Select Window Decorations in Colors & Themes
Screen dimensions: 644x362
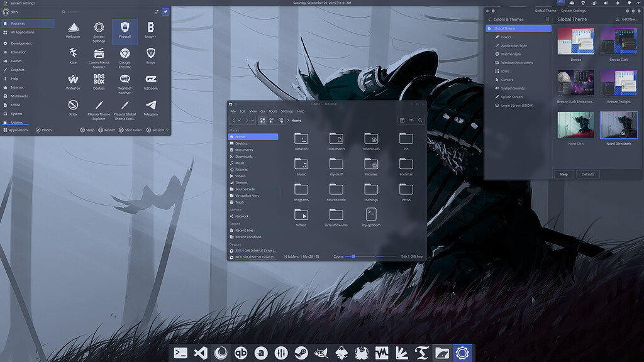[x=516, y=63]
